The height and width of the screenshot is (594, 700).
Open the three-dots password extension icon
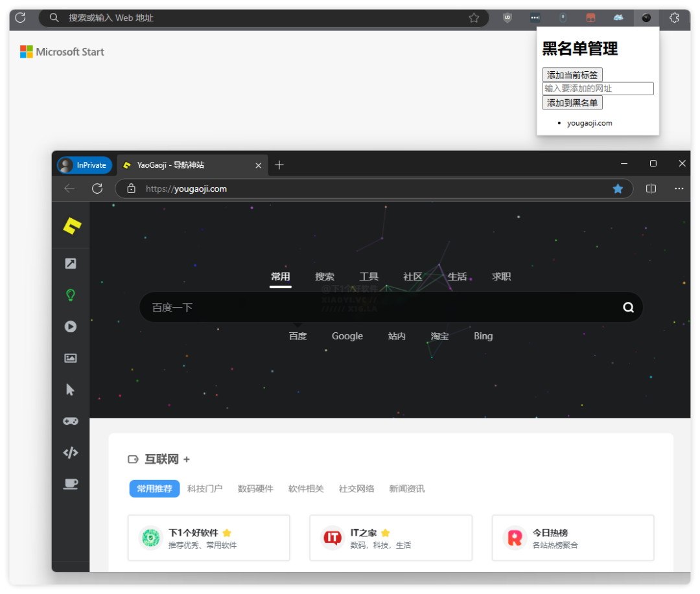tap(535, 18)
